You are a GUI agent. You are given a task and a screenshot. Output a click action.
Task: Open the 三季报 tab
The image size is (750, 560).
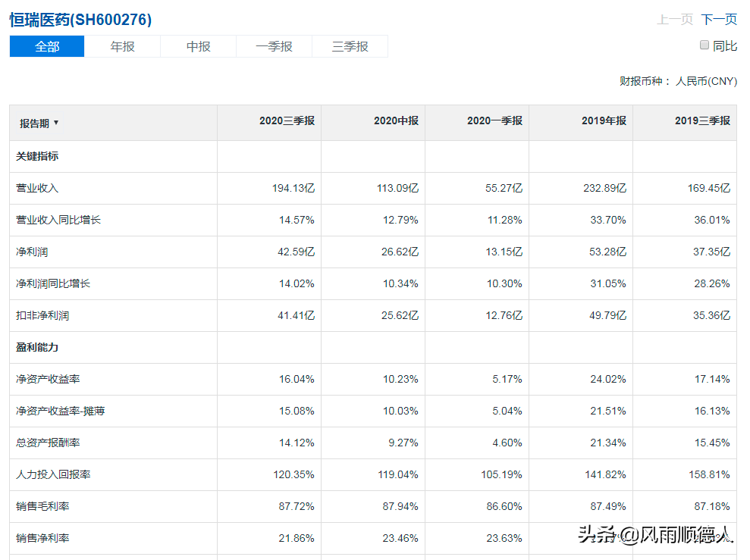click(350, 46)
